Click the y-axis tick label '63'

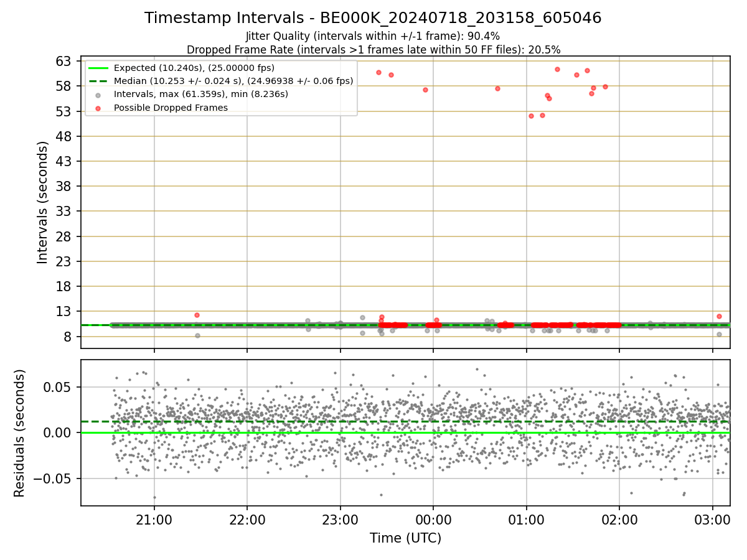[x=63, y=61]
